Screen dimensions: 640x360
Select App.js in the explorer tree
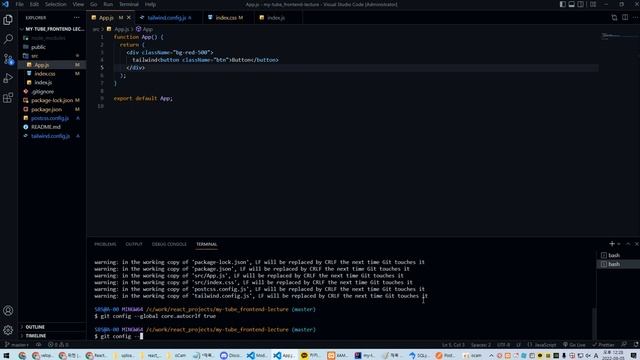coord(42,65)
